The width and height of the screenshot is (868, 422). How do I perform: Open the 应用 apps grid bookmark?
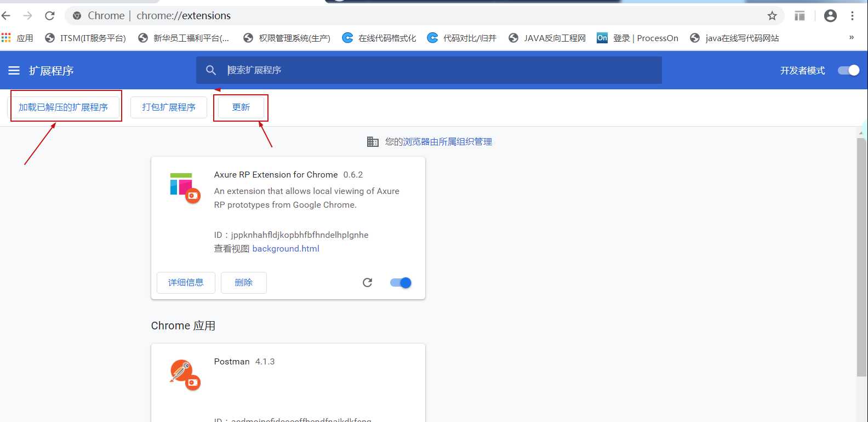(x=18, y=38)
